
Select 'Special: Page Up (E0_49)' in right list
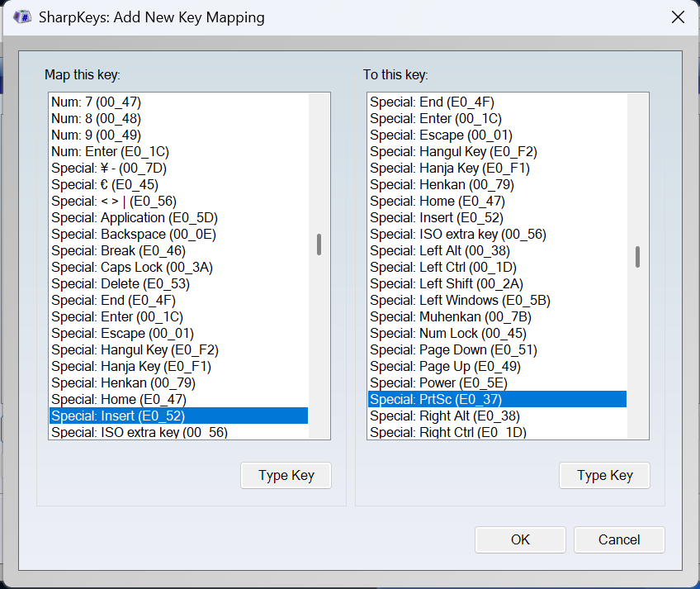(497, 367)
